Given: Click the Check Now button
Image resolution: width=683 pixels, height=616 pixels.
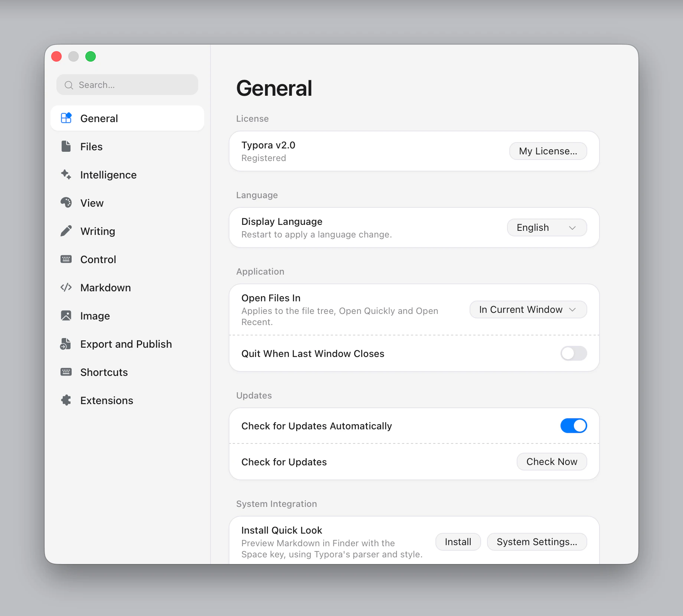Looking at the screenshot, I should click(552, 462).
